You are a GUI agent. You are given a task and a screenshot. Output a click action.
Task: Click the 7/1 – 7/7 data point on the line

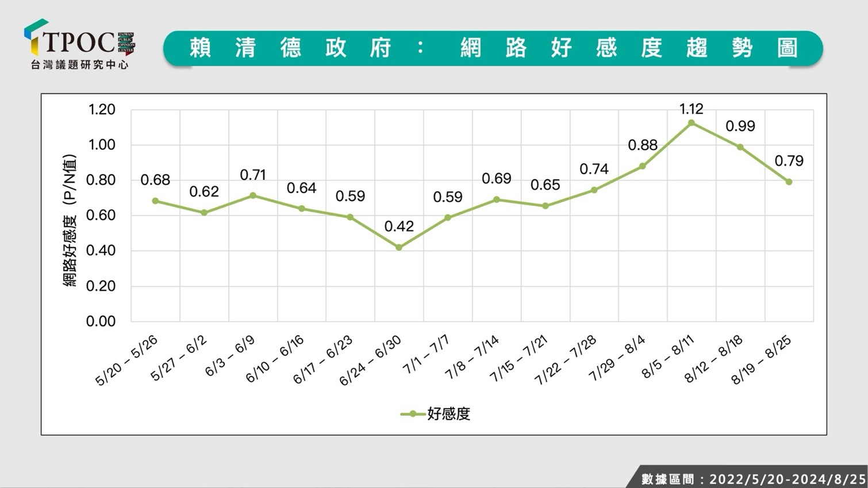tap(448, 218)
